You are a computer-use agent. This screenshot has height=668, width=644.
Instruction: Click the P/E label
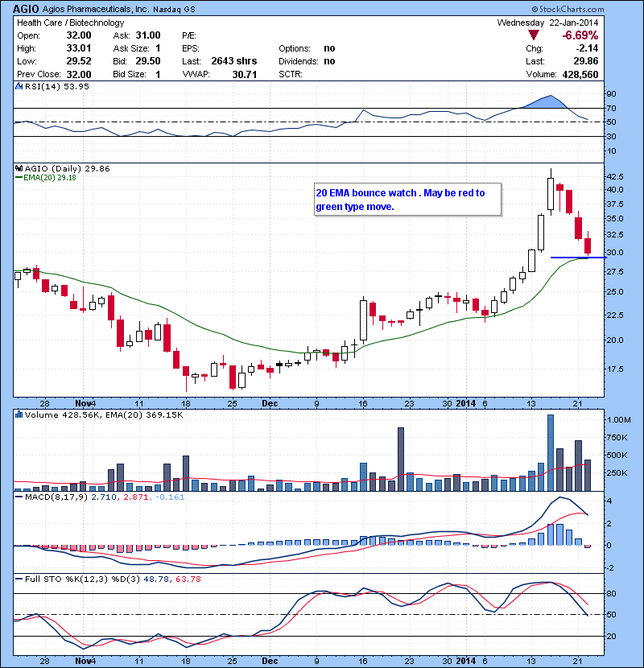(x=189, y=35)
